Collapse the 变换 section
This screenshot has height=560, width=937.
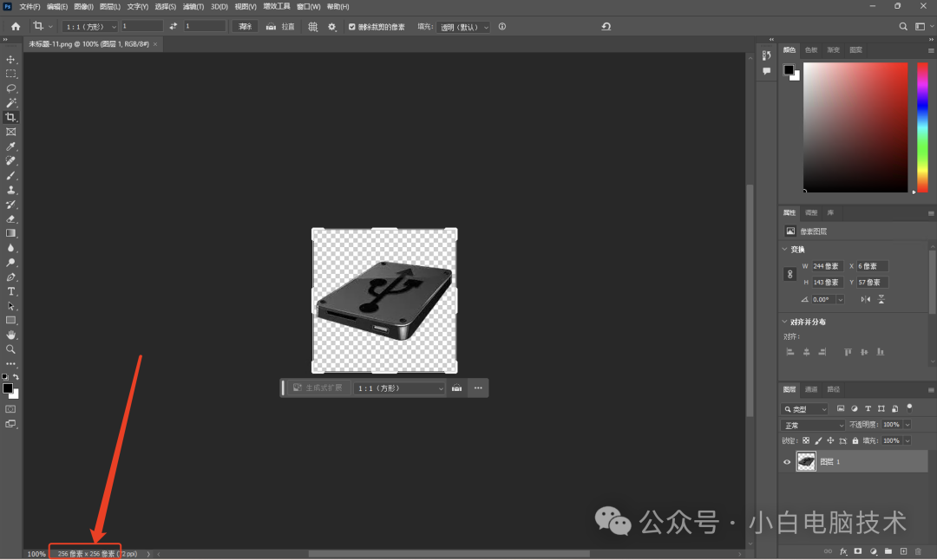(785, 250)
